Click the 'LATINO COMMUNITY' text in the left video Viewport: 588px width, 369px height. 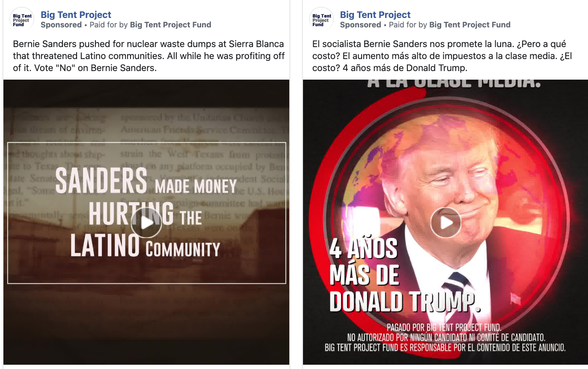pyautogui.click(x=145, y=246)
